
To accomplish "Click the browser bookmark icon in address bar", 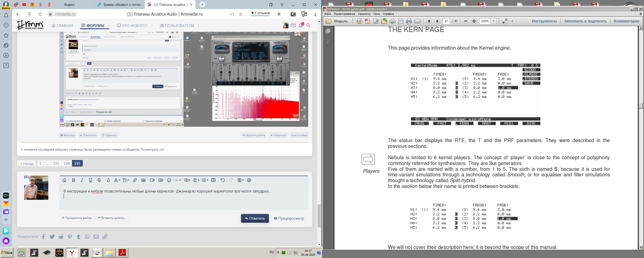I will pyautogui.click(x=279, y=14).
